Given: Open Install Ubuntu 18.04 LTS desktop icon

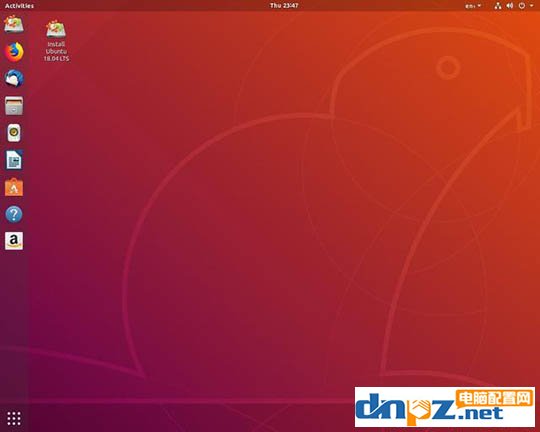Looking at the screenshot, I should (56, 41).
